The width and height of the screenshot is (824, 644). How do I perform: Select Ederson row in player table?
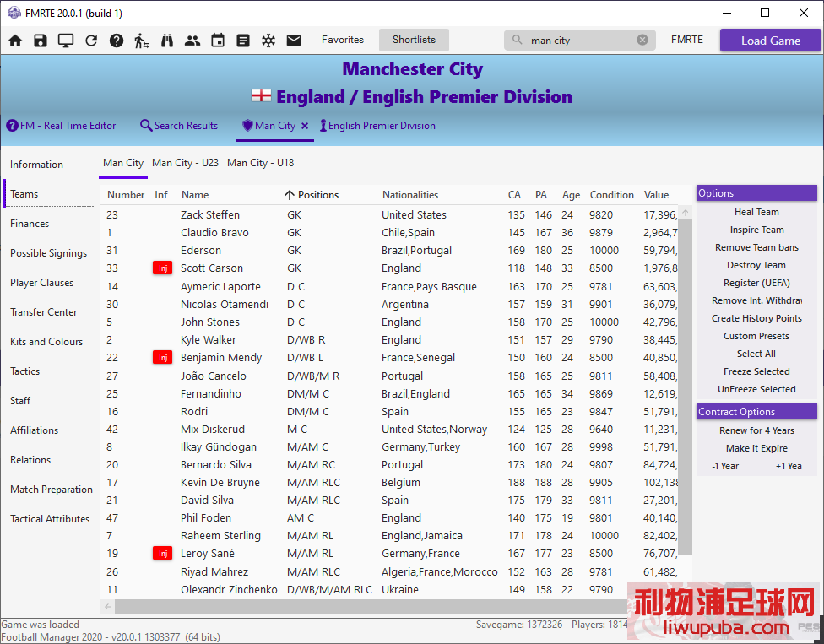(389, 251)
